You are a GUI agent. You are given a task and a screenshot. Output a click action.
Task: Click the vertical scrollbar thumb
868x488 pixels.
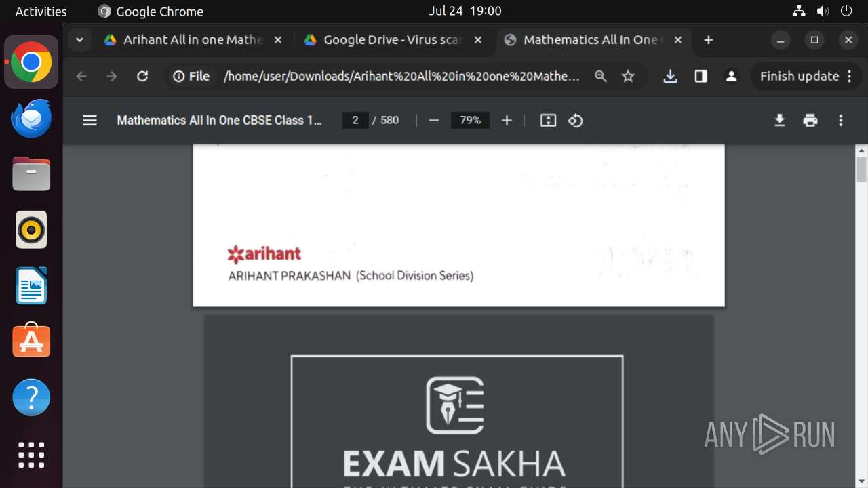(862, 169)
